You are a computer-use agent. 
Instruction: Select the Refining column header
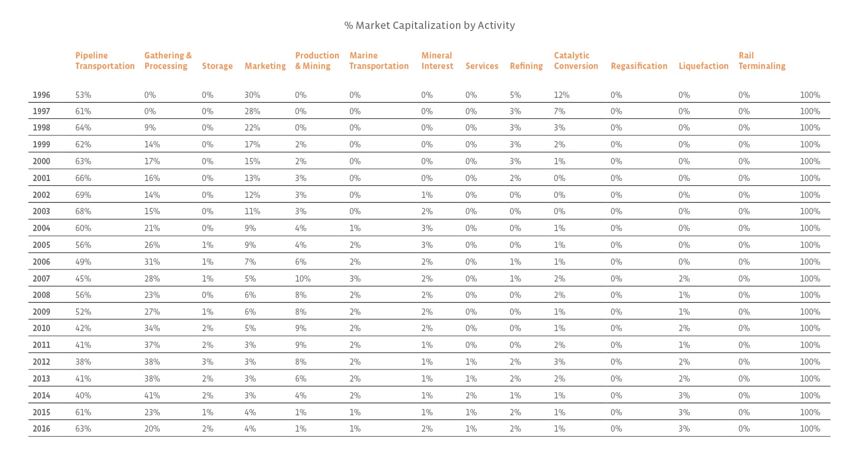(526, 66)
